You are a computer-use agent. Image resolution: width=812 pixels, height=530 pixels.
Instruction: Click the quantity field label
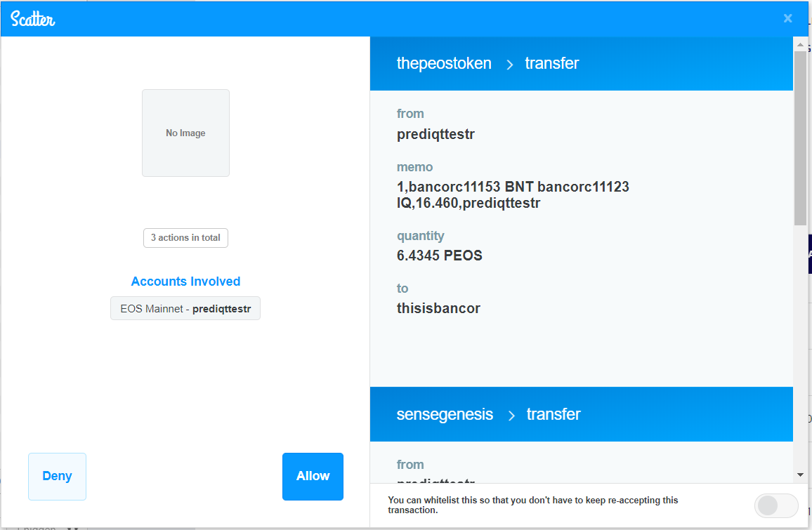click(x=421, y=236)
